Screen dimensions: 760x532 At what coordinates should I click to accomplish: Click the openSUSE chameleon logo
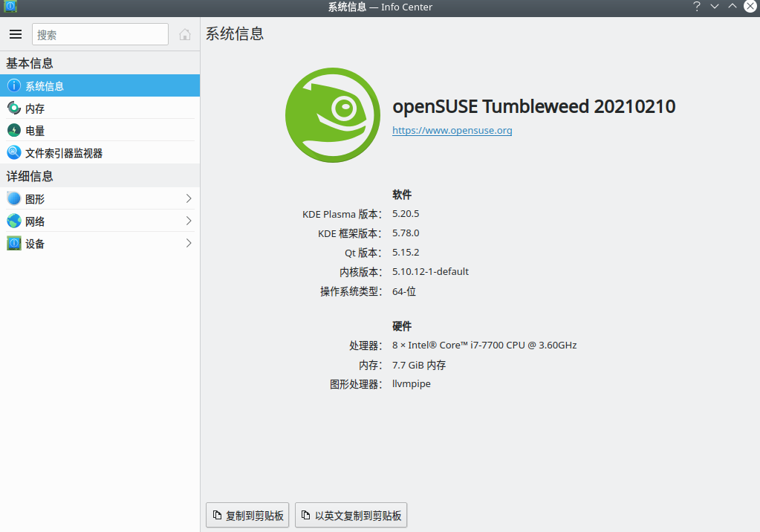click(333, 115)
